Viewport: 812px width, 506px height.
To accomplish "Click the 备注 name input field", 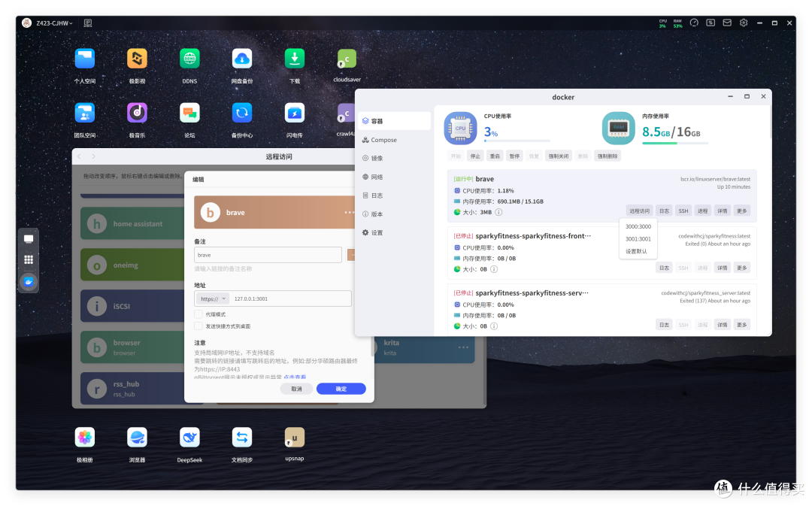I will (268, 255).
